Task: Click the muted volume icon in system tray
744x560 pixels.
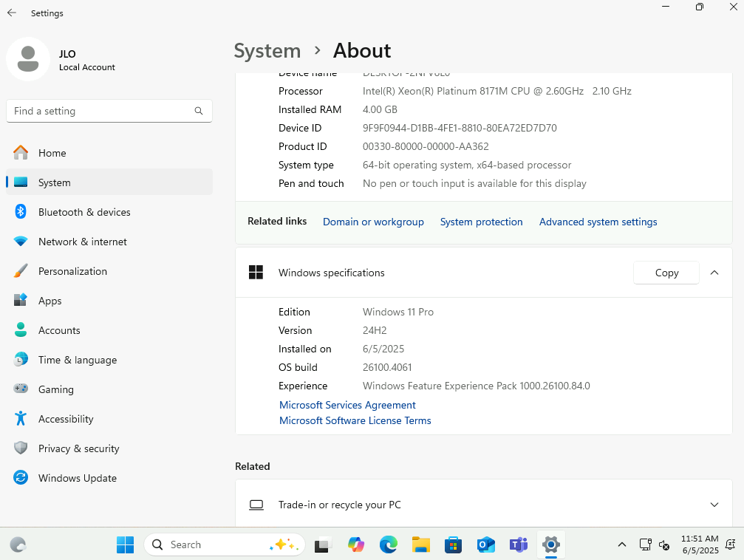Action: point(664,544)
